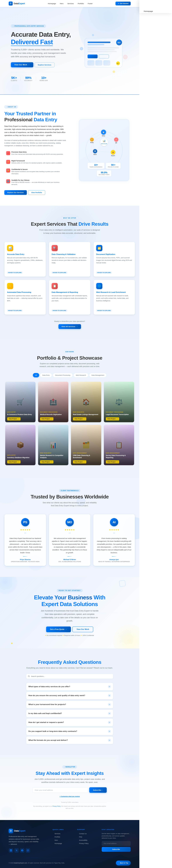Open Homepage in the top navigation
The height and width of the screenshot is (868, 172).
52,4
